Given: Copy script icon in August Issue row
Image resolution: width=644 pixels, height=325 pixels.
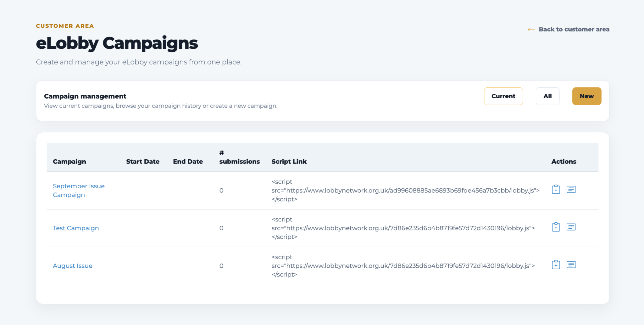Looking at the screenshot, I should click(556, 265).
